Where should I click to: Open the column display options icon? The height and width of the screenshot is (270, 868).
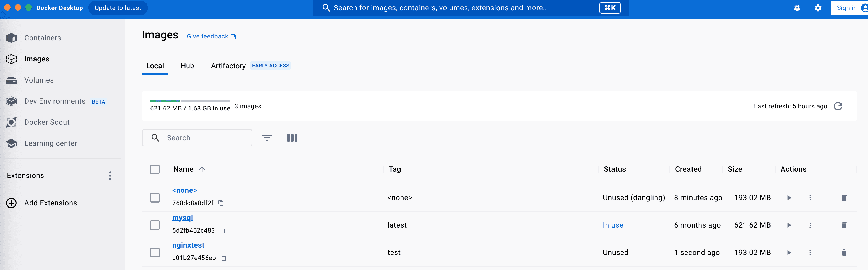click(292, 138)
